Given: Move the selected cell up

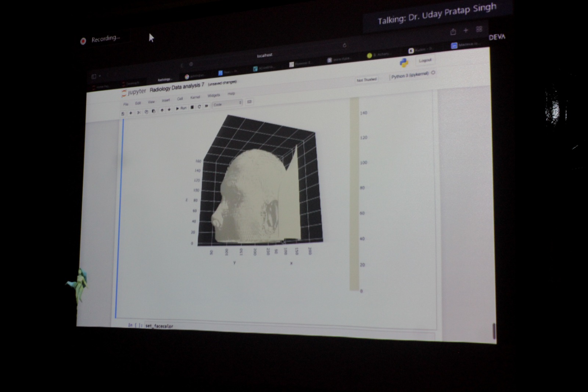Looking at the screenshot, I should (x=162, y=110).
